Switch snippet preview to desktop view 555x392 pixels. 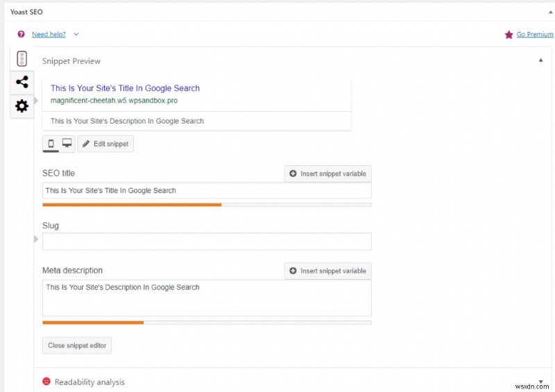pyautogui.click(x=67, y=144)
